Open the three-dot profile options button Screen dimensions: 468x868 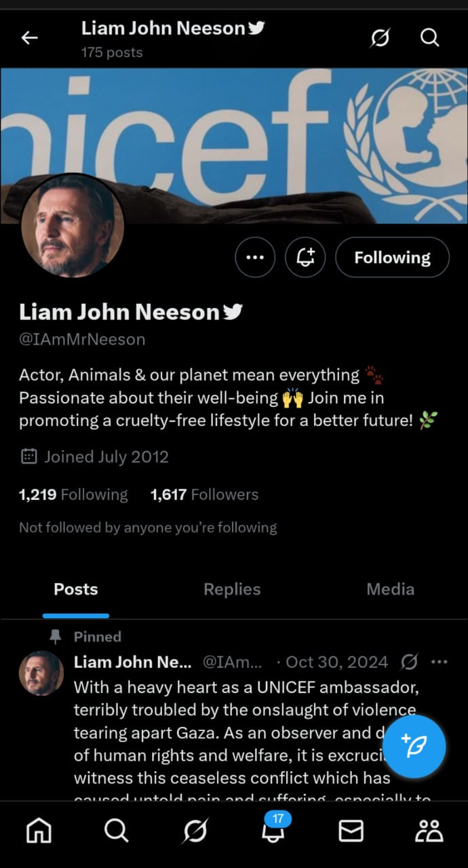255,257
